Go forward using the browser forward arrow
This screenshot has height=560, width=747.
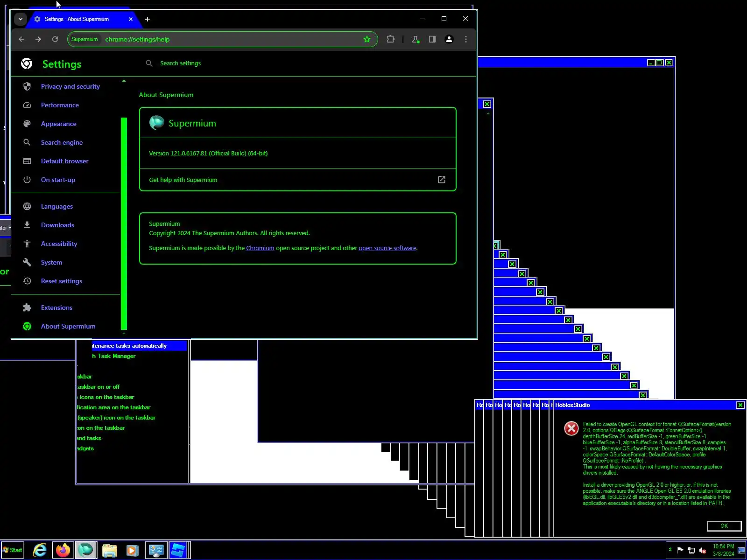(x=38, y=39)
